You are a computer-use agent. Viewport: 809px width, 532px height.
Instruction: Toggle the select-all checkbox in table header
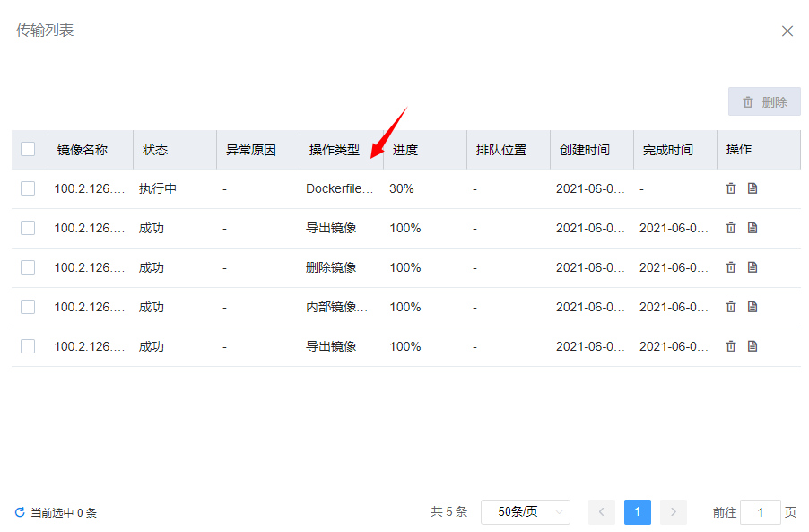28,149
